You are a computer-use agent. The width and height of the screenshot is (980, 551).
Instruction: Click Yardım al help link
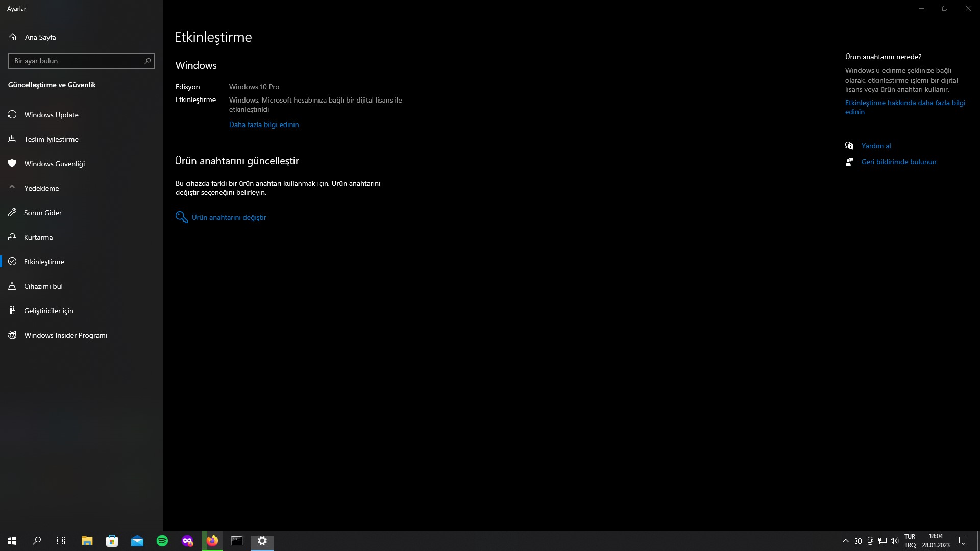(x=876, y=146)
